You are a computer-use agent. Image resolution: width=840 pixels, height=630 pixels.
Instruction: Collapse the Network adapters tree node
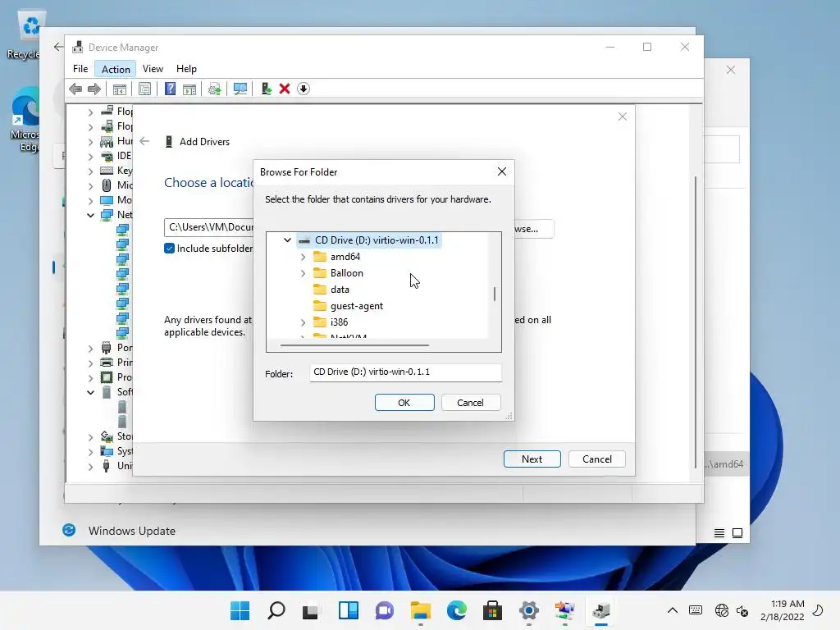90,216
